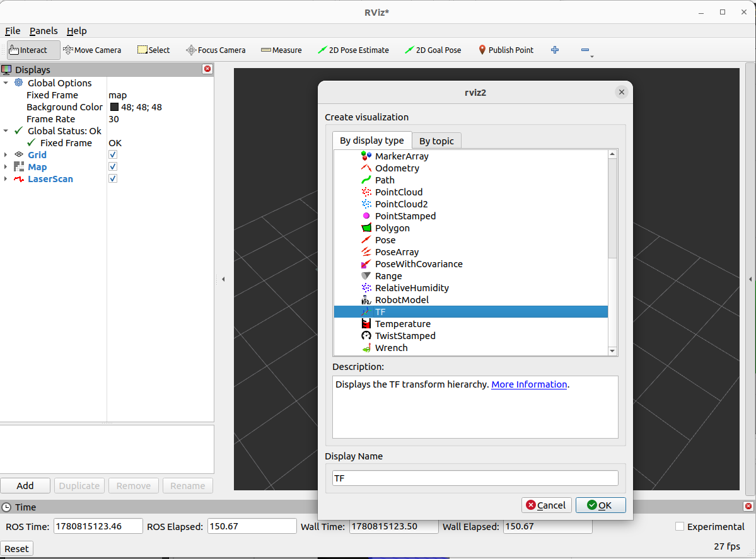Open the Help menu

(x=77, y=31)
